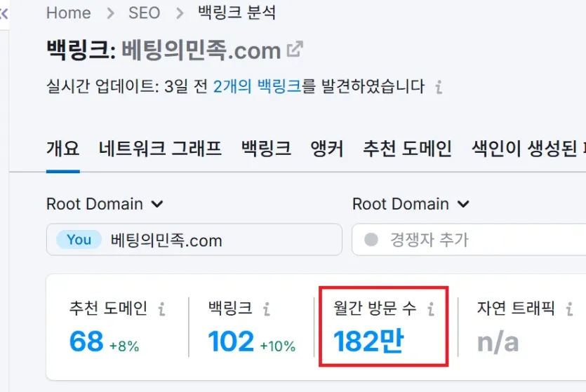Switch to the 백링크 tab
The height and width of the screenshot is (392, 586).
266,149
